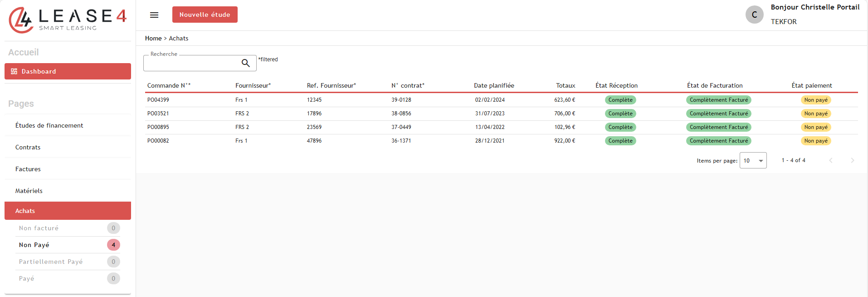Image resolution: width=868 pixels, height=297 pixels.
Task: Click the hamburger menu icon
Action: [154, 15]
